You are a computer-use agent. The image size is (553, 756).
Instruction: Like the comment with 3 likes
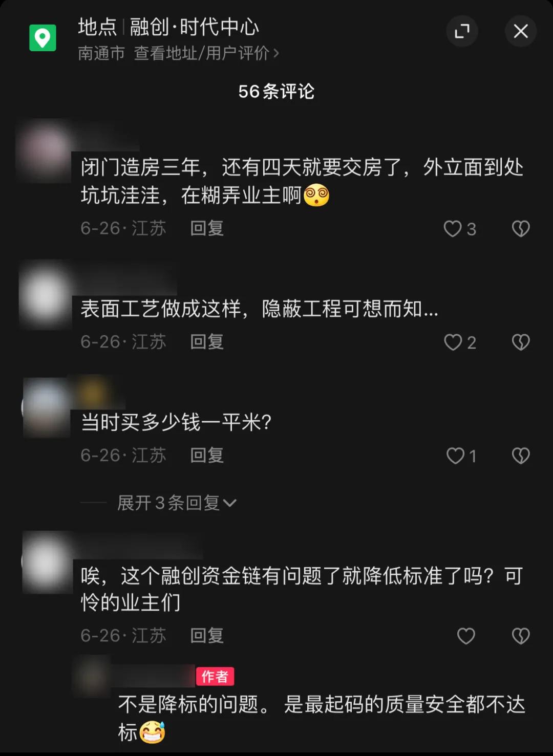click(453, 228)
